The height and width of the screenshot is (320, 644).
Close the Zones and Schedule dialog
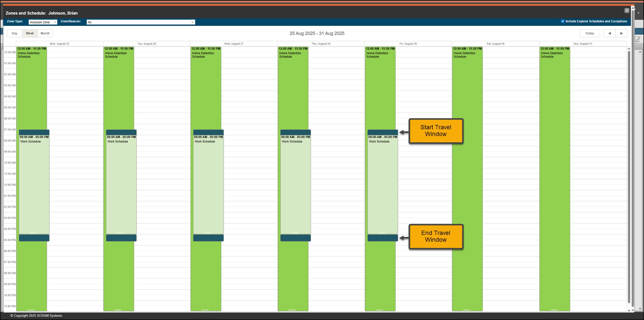click(x=627, y=11)
